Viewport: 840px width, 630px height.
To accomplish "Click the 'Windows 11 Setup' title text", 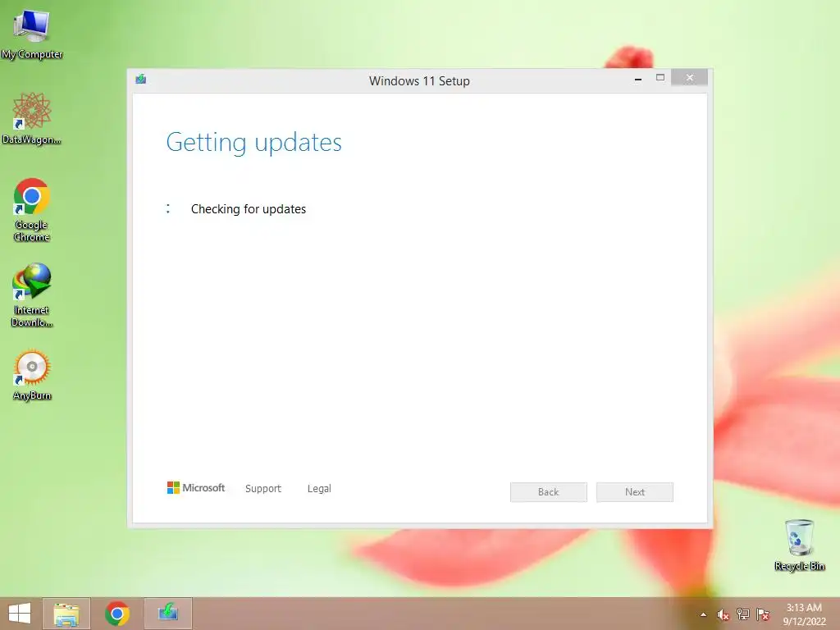I will click(419, 81).
